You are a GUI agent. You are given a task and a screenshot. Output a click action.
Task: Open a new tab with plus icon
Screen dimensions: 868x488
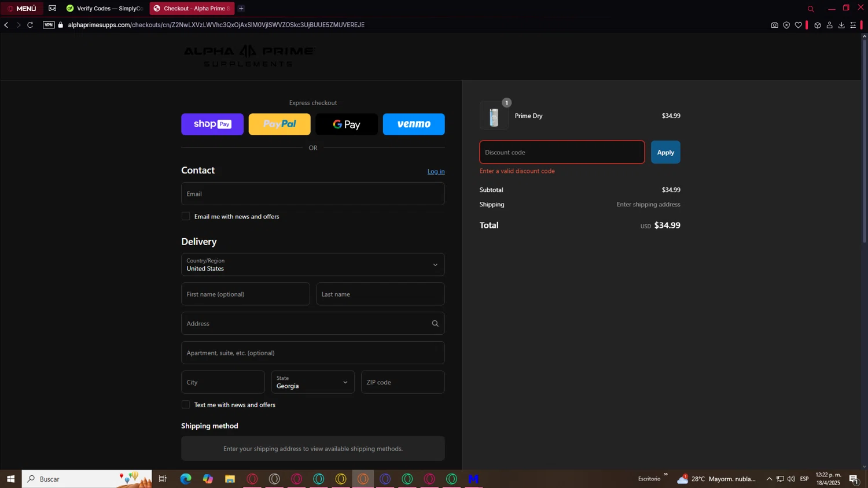coord(241,8)
